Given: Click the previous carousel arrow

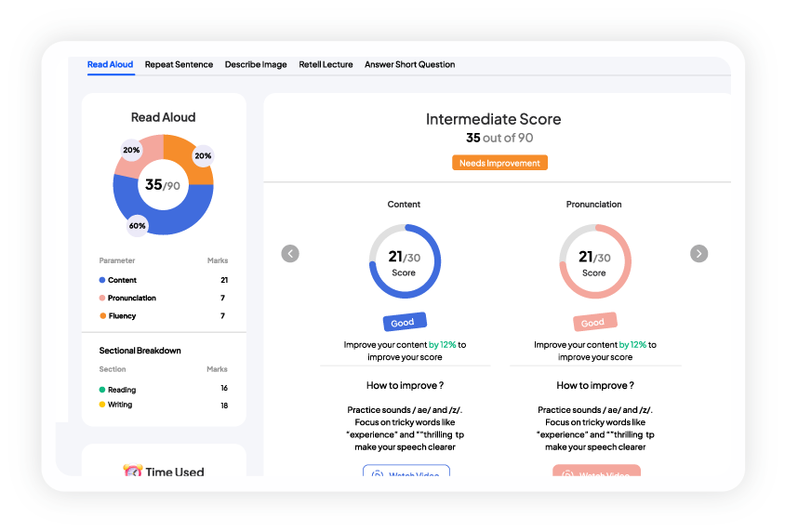Looking at the screenshot, I should coord(290,254).
